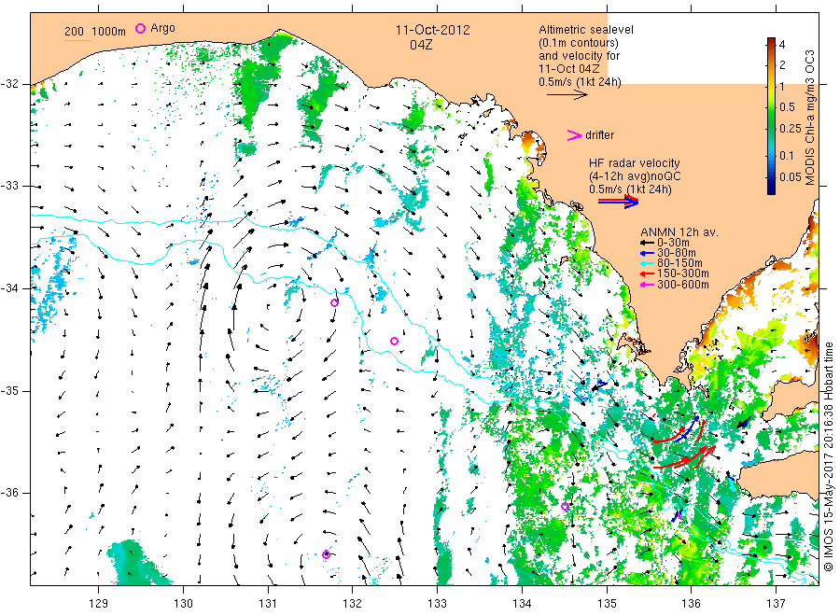The width and height of the screenshot is (840, 616).
Task: Click the '(4-12h avg)noQC' legend line
Action: tap(635, 176)
